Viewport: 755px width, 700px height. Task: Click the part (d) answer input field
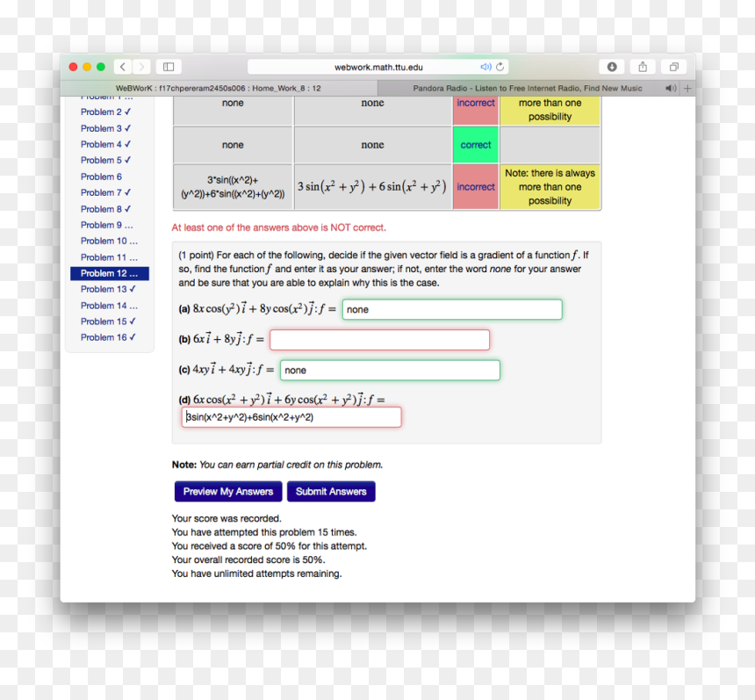[291, 417]
